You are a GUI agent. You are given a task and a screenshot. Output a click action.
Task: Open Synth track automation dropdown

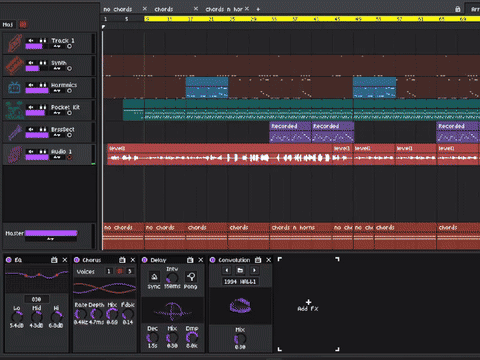click(57, 69)
